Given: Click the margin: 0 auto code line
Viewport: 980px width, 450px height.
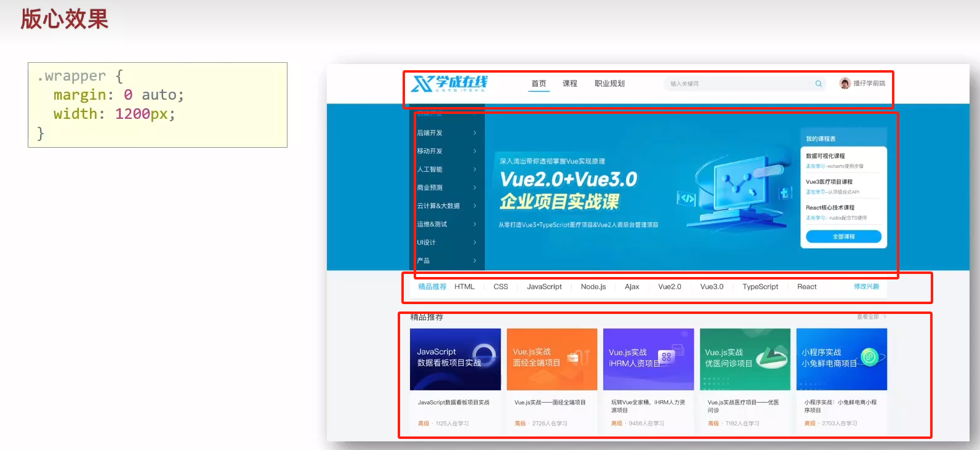Looking at the screenshot, I should pyautogui.click(x=119, y=95).
